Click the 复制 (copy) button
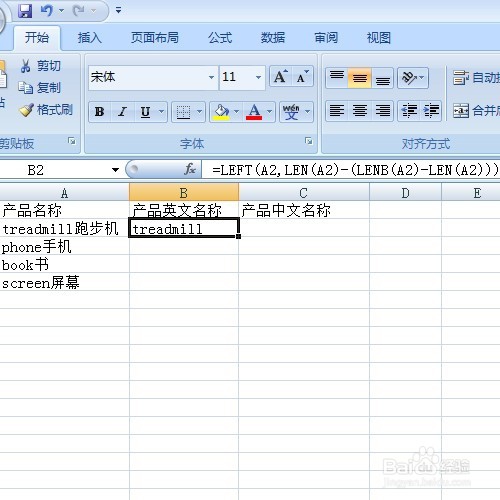 39,88
